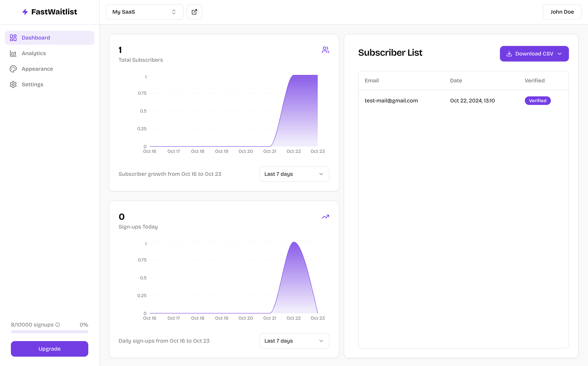The height and width of the screenshot is (366, 588).
Task: Click the Sign-ups Today trend arrow icon
Action: coord(325,217)
